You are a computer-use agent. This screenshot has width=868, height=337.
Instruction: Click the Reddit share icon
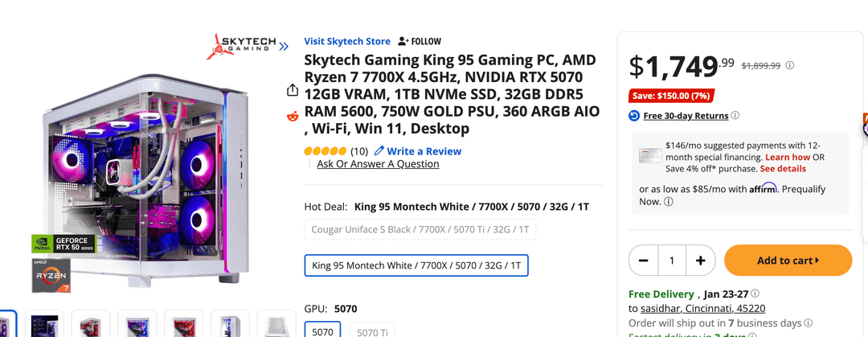293,117
